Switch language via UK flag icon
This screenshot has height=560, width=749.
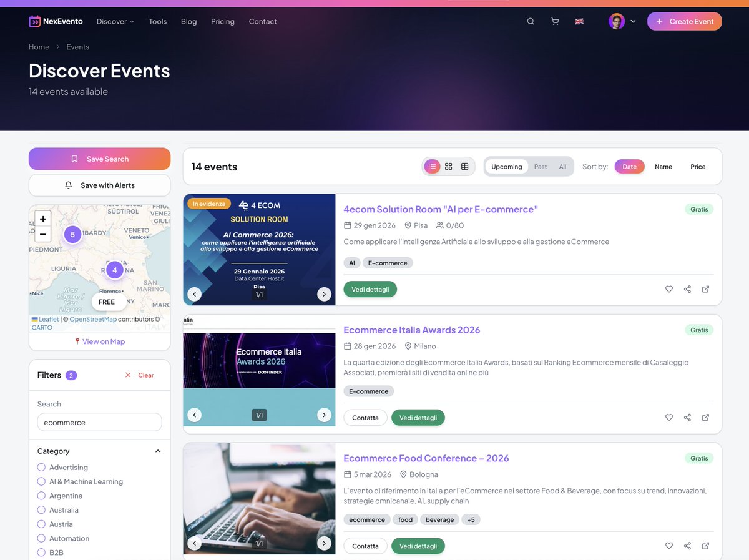579,21
